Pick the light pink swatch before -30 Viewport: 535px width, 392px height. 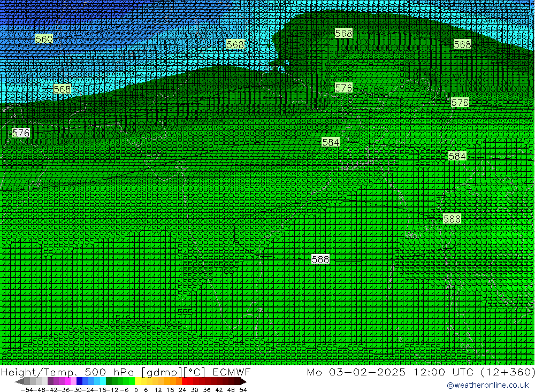[x=73, y=381]
